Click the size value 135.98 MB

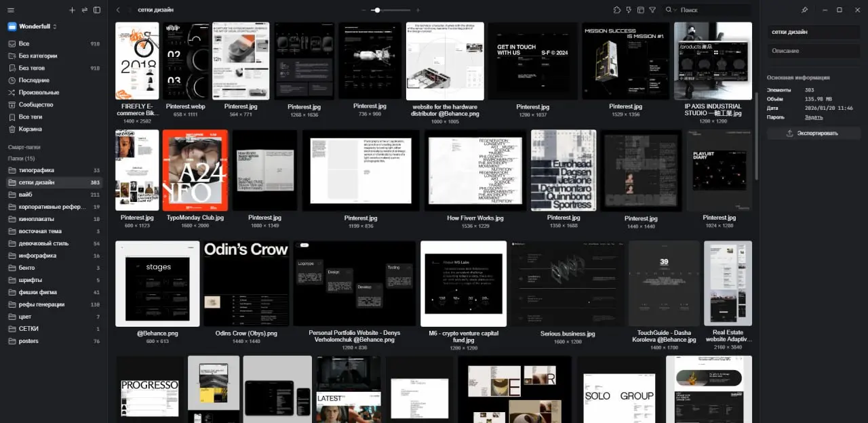pos(819,99)
